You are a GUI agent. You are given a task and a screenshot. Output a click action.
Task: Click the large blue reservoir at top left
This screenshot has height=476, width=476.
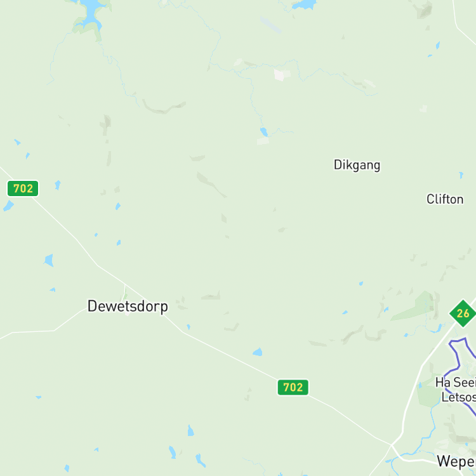(x=91, y=14)
